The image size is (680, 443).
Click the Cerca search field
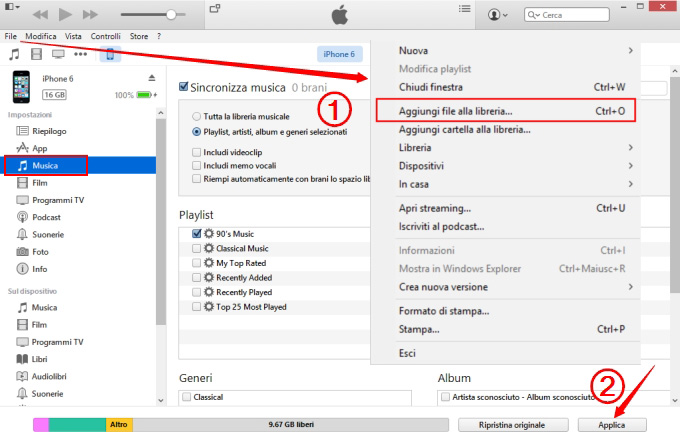tap(566, 15)
